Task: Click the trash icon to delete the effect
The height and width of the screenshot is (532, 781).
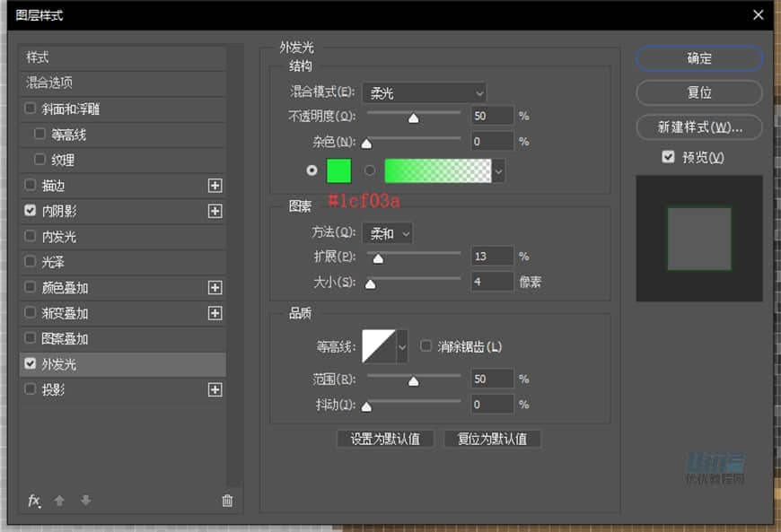Action: tap(227, 501)
